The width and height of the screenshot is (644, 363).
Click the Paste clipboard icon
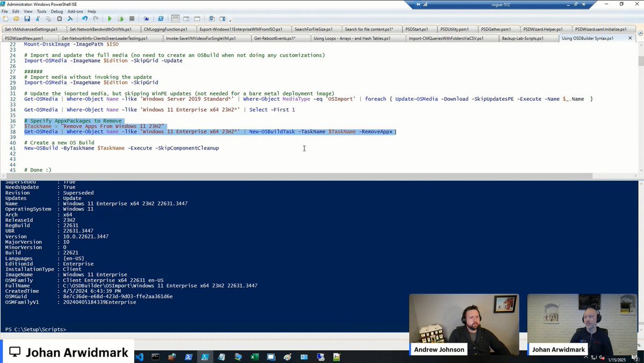tap(59, 19)
